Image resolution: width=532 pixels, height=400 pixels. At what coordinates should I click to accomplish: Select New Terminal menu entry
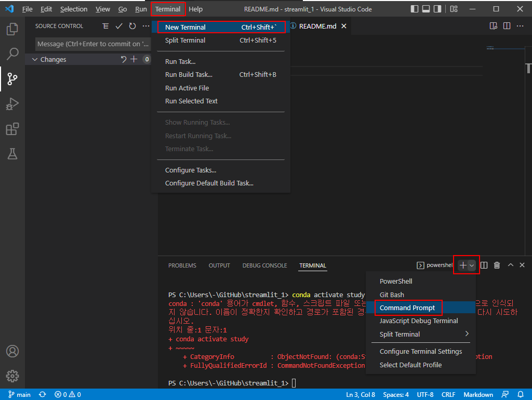pos(221,27)
